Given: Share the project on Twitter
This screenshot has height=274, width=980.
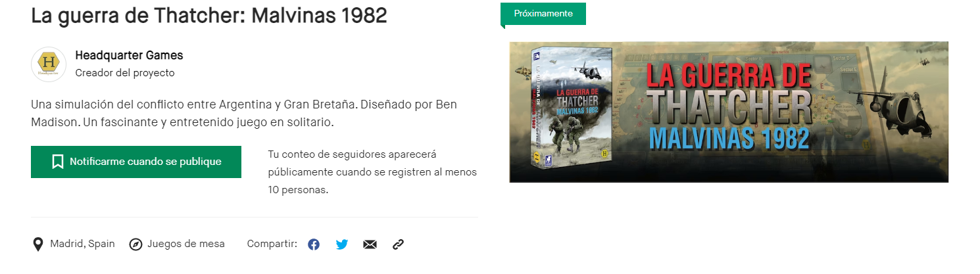Looking at the screenshot, I should click(342, 244).
